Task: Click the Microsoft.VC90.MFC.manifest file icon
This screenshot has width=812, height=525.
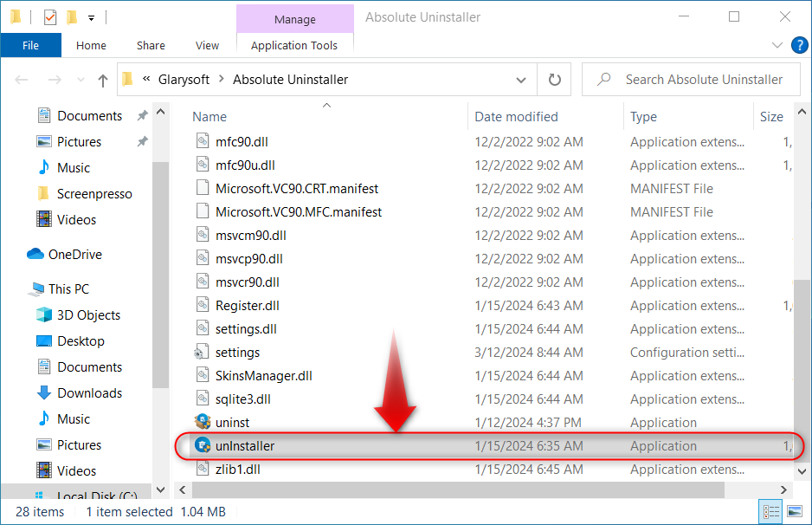Action: click(x=203, y=211)
